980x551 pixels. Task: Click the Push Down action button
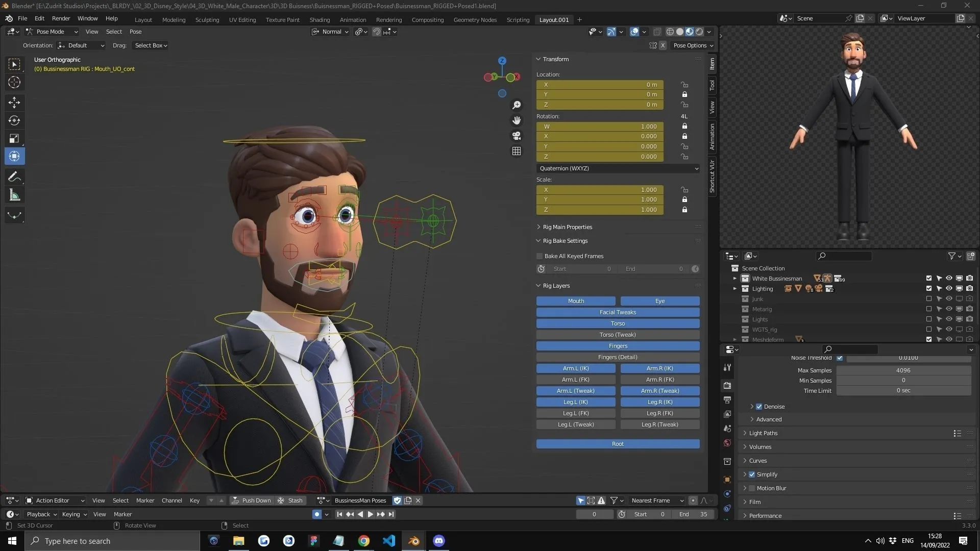pos(252,500)
